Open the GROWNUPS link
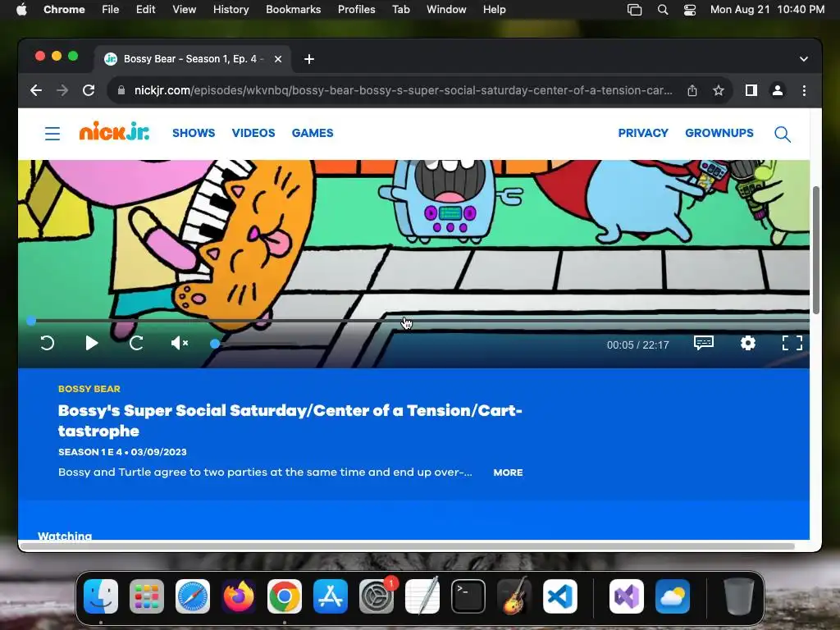This screenshot has height=630, width=840. click(x=719, y=133)
